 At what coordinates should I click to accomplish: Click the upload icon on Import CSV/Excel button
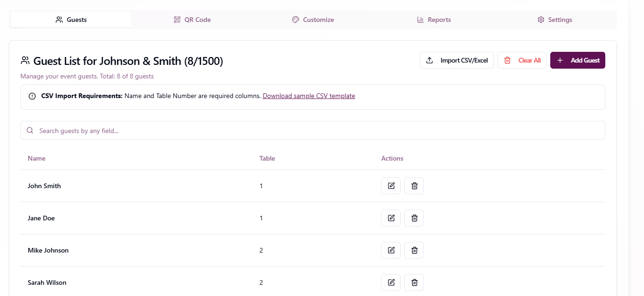pyautogui.click(x=429, y=60)
